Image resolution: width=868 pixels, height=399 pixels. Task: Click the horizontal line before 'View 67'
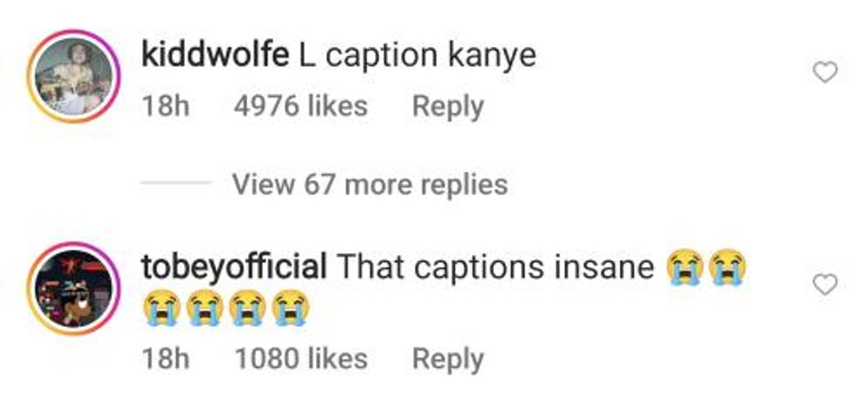click(175, 184)
